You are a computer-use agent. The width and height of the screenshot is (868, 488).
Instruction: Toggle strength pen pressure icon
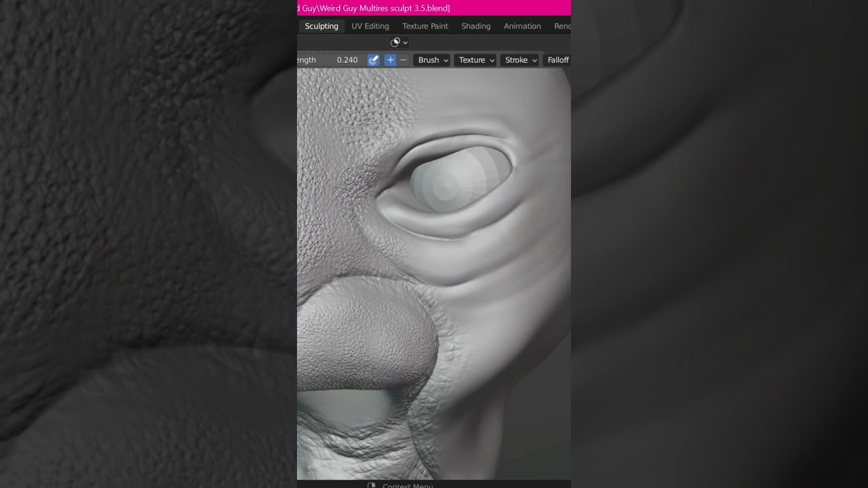(x=374, y=60)
